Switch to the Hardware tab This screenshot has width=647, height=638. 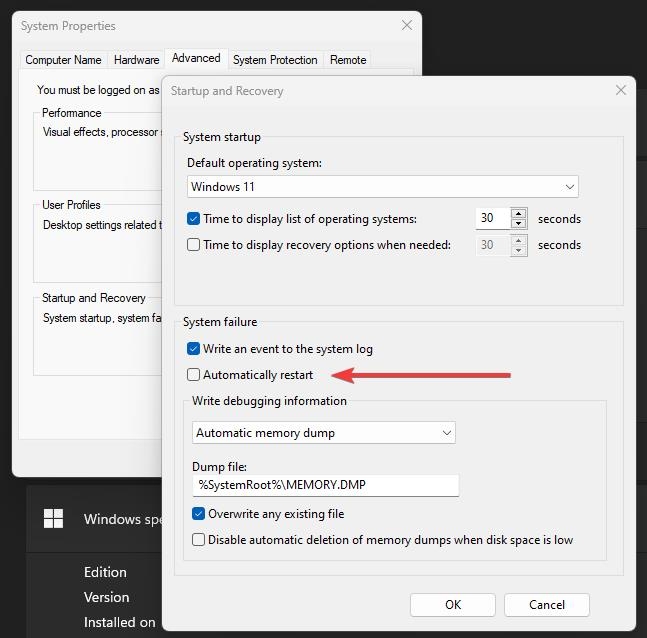[x=137, y=60]
